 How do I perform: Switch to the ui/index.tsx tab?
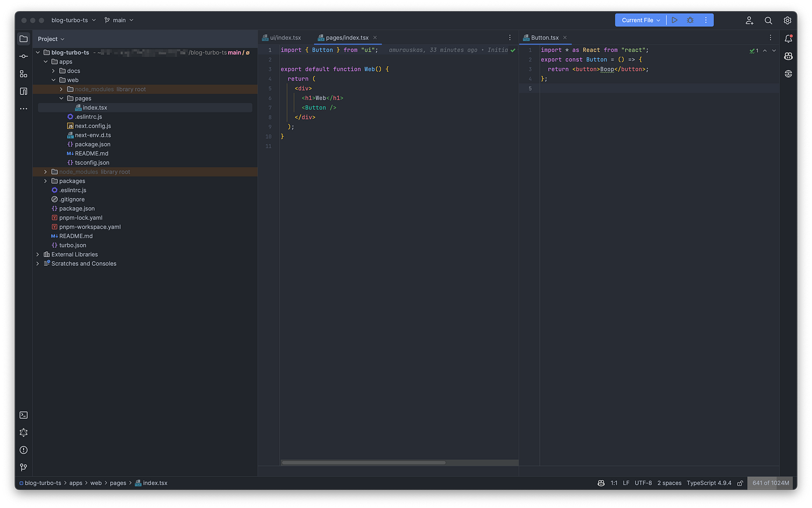(285, 38)
